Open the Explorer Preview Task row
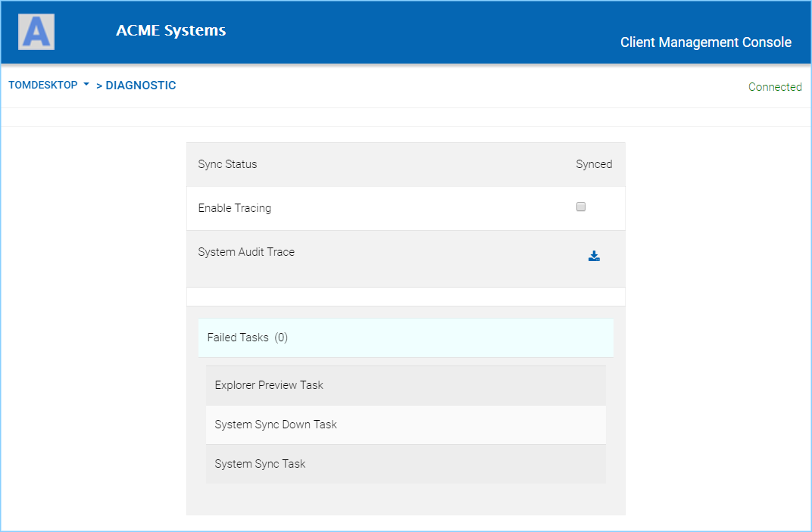Viewport: 812px width, 532px height. pyautogui.click(x=406, y=385)
